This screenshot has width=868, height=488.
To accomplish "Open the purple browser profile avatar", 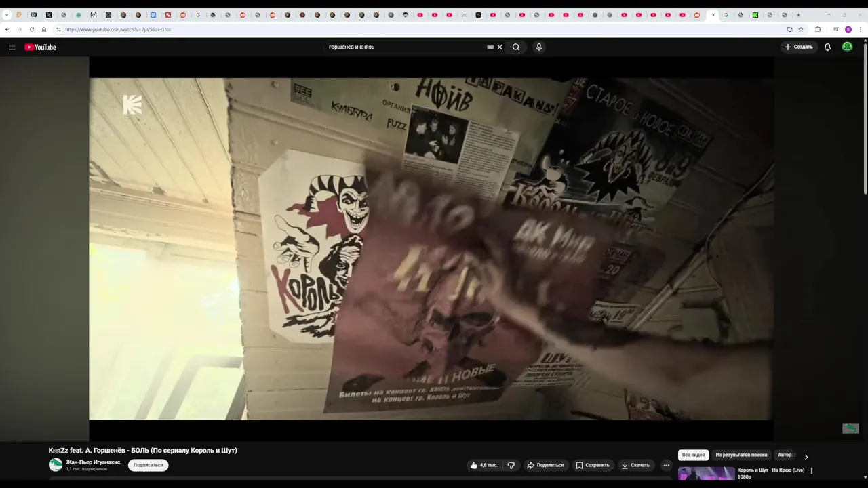I will tap(848, 29).
